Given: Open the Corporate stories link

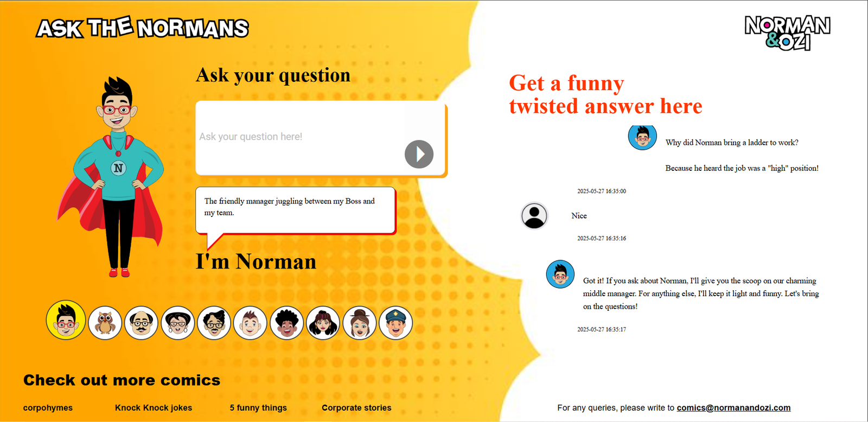Looking at the screenshot, I should [356, 408].
